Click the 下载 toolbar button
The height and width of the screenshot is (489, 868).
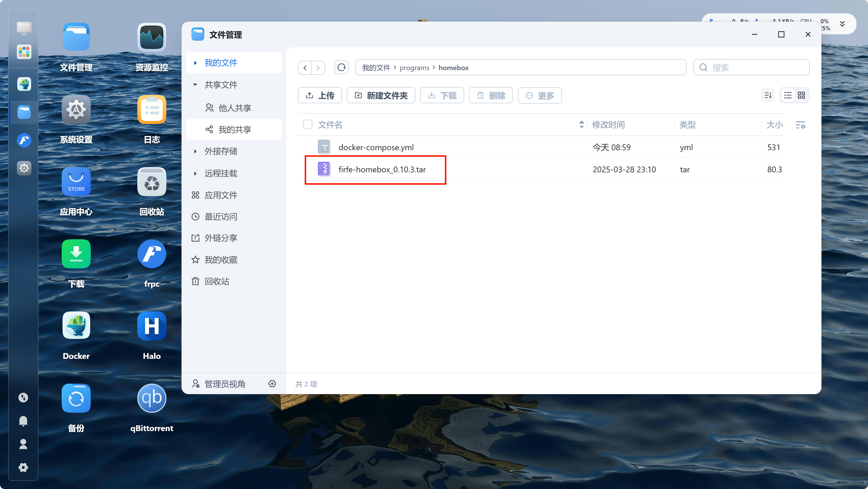tap(442, 95)
